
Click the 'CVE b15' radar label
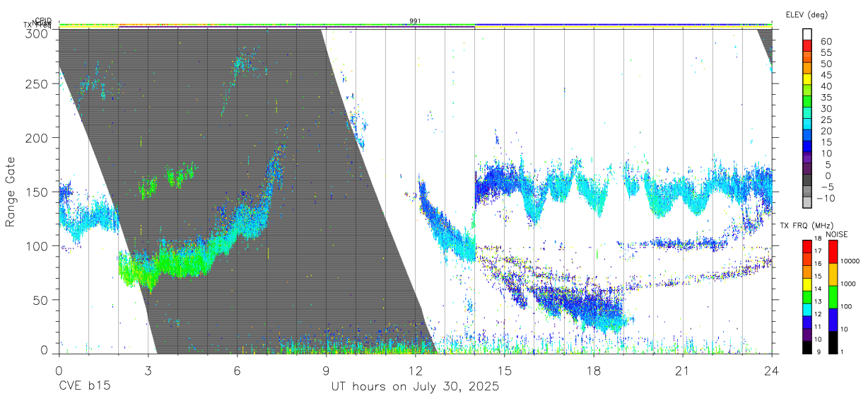coord(84,387)
